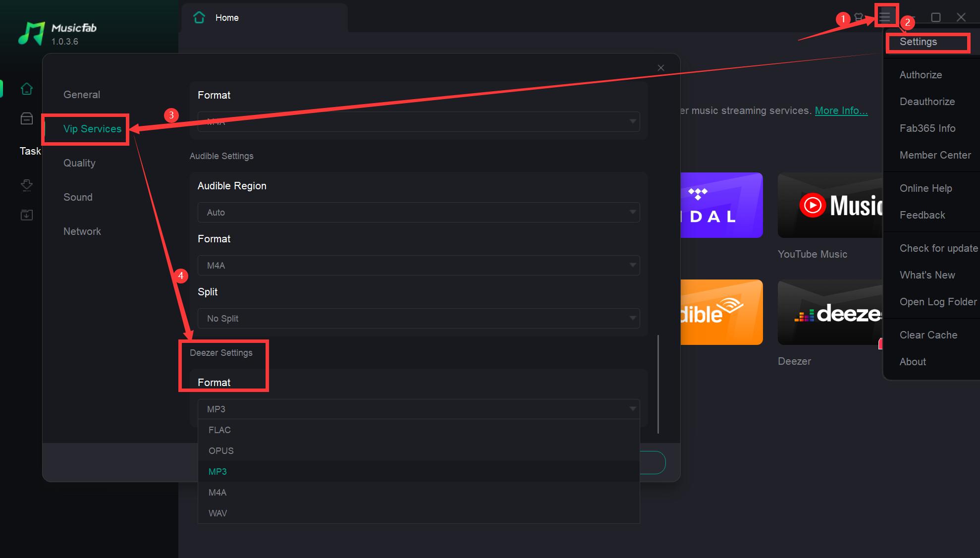Open Fab365 Info menu entry
This screenshot has width=980, height=558.
tap(927, 128)
